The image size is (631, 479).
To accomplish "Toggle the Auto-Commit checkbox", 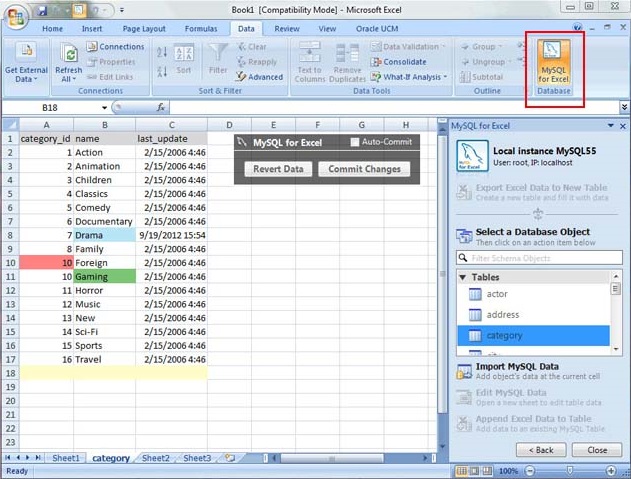I will [355, 142].
